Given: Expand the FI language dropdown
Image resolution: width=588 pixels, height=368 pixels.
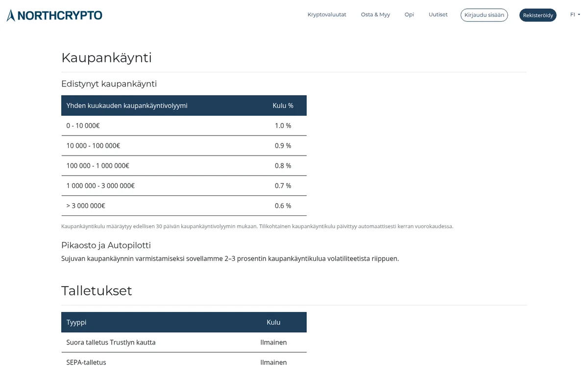Looking at the screenshot, I should point(575,15).
